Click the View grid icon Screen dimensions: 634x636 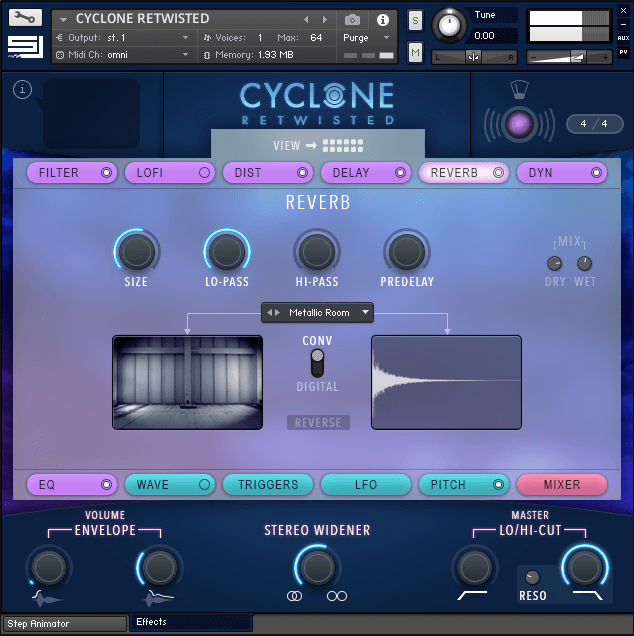pyautogui.click(x=342, y=145)
